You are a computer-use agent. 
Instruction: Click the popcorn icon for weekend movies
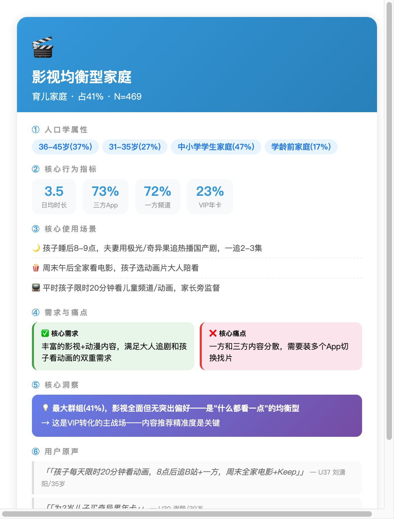36,268
